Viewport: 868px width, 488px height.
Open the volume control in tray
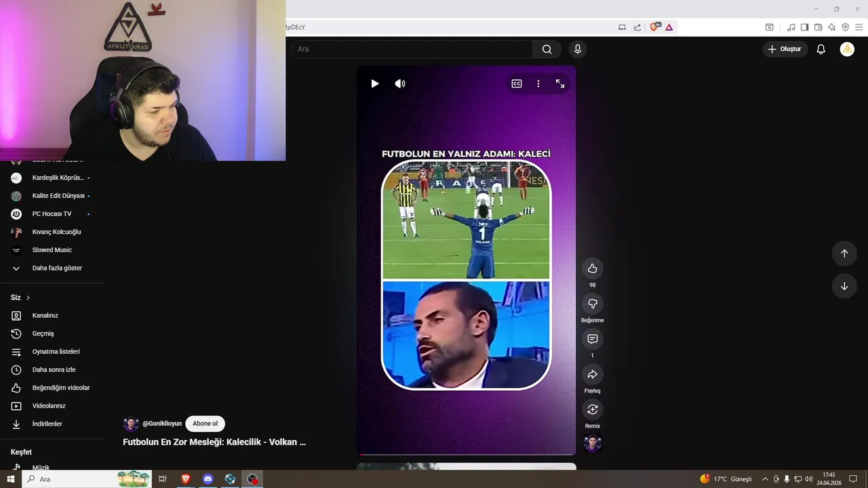[808, 479]
